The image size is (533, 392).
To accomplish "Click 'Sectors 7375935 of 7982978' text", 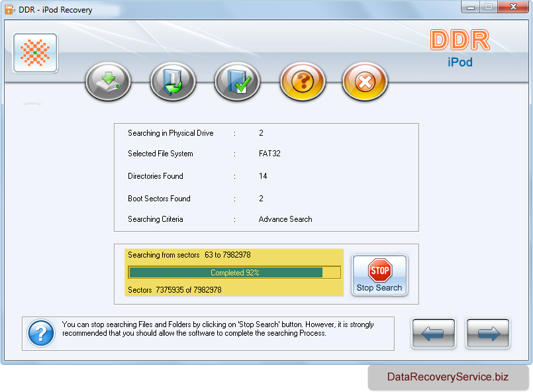I will click(x=175, y=290).
